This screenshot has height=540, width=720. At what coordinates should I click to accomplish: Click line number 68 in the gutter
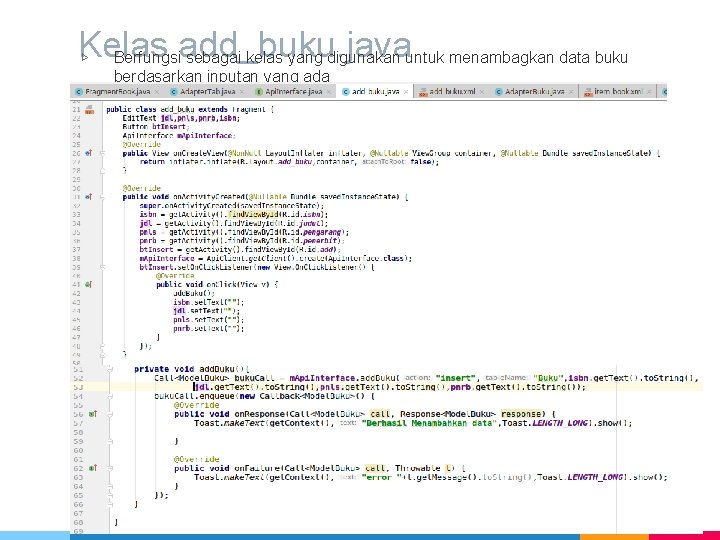point(78,523)
